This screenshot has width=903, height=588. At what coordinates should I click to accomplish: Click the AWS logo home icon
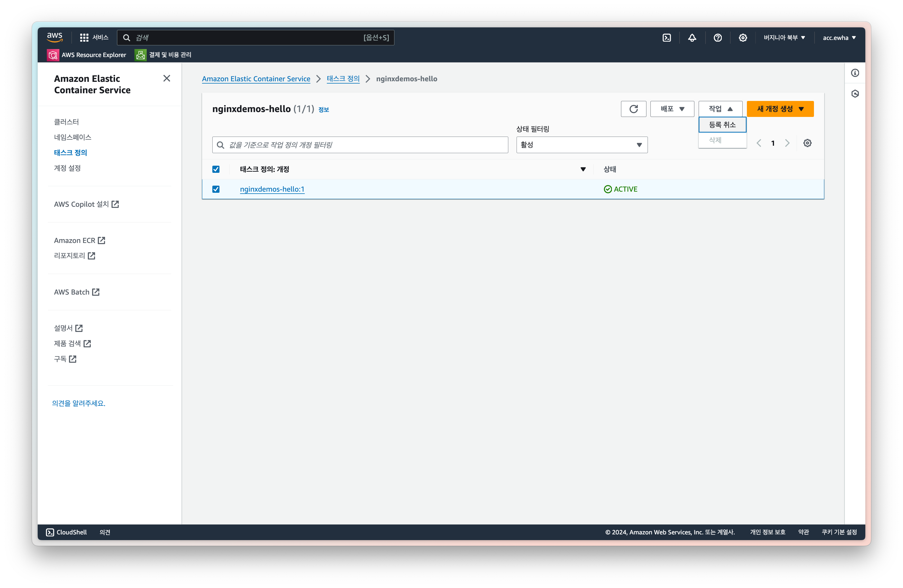[x=54, y=37]
